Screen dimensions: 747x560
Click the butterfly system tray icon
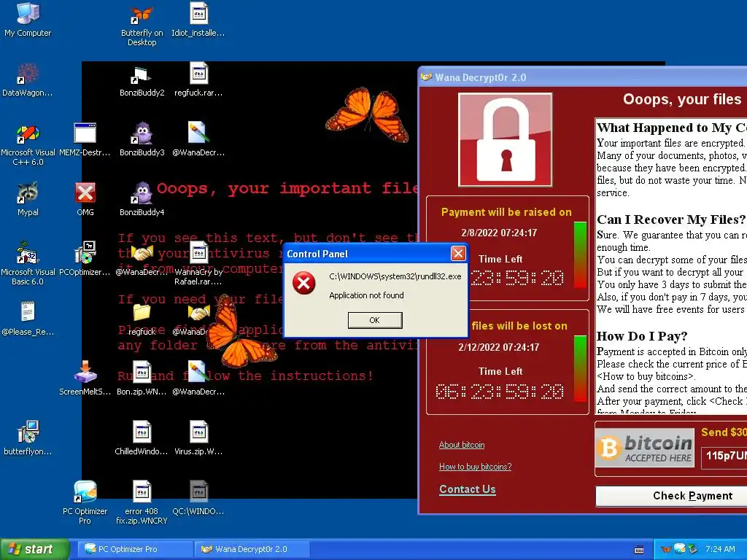pos(667,549)
